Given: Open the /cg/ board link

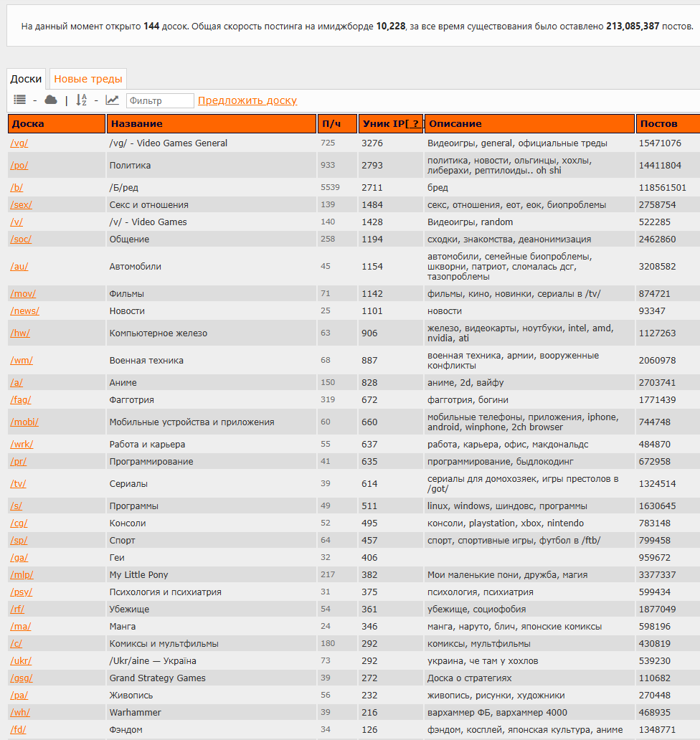Looking at the screenshot, I should [x=19, y=523].
